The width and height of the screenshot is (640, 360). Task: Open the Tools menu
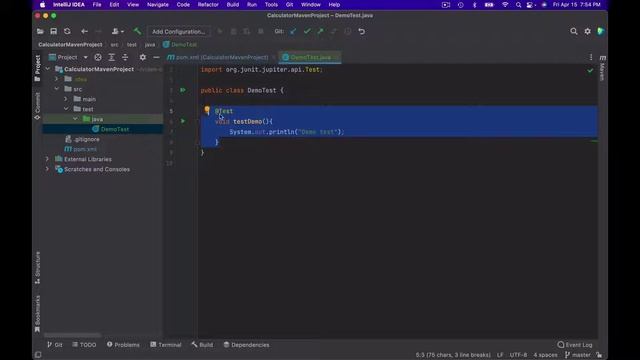tap(271, 5)
